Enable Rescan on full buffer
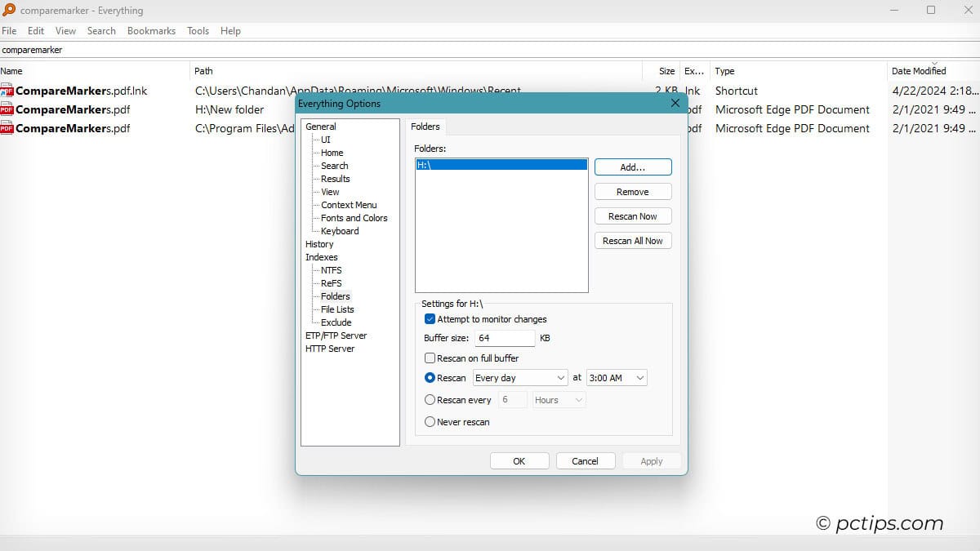Viewport: 980px width, 551px height. [x=430, y=358]
